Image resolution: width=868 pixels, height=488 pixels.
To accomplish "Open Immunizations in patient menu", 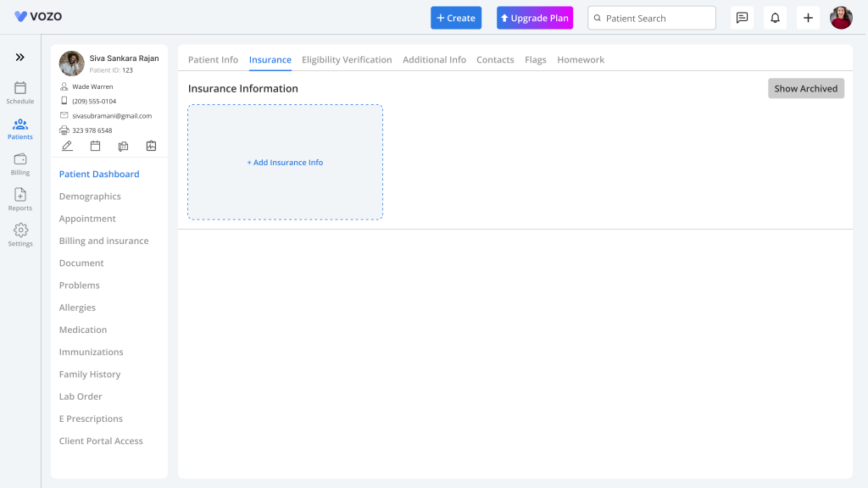I will tap(92, 352).
